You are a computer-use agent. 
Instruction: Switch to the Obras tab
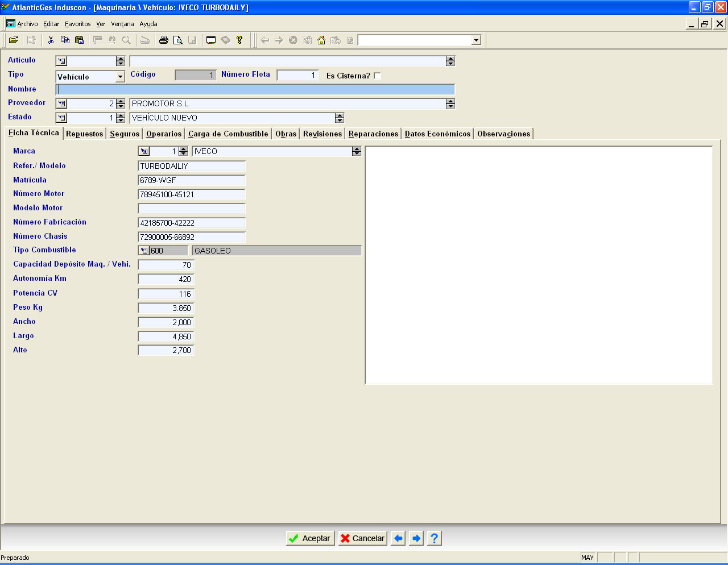pos(286,134)
